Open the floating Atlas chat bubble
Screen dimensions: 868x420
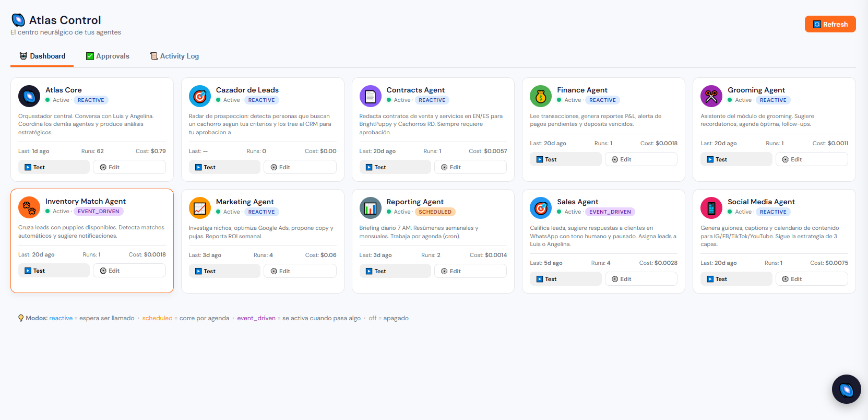(846, 389)
